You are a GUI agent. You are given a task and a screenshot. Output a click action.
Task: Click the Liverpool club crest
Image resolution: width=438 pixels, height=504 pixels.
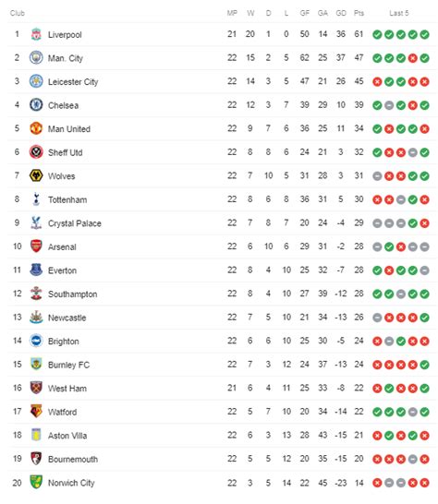(x=36, y=34)
